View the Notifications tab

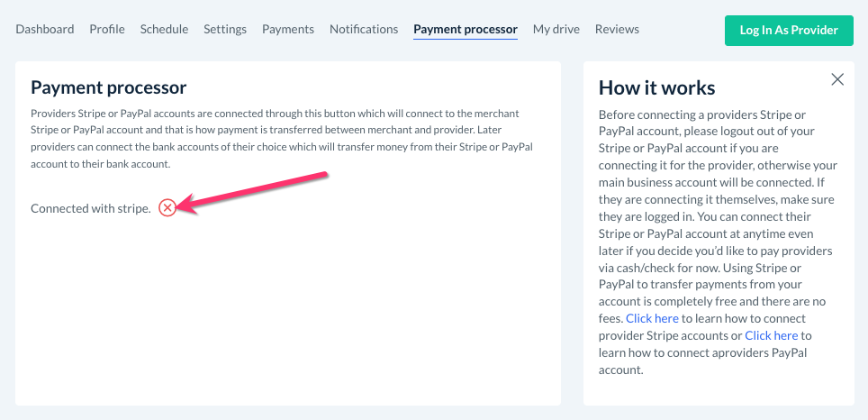point(364,29)
